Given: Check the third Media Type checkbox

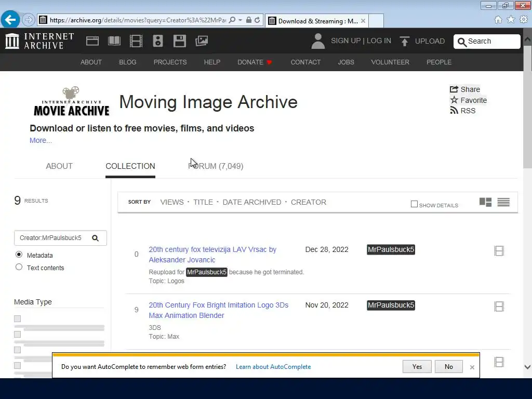Looking at the screenshot, I should pyautogui.click(x=17, y=350).
